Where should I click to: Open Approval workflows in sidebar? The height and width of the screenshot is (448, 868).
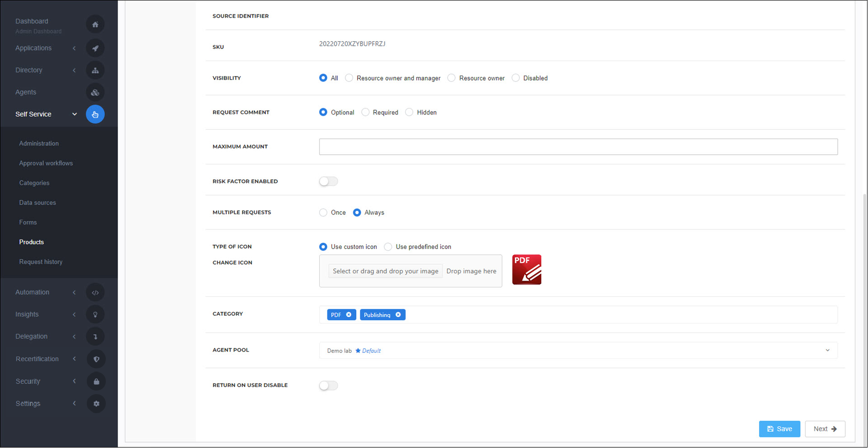(x=46, y=163)
